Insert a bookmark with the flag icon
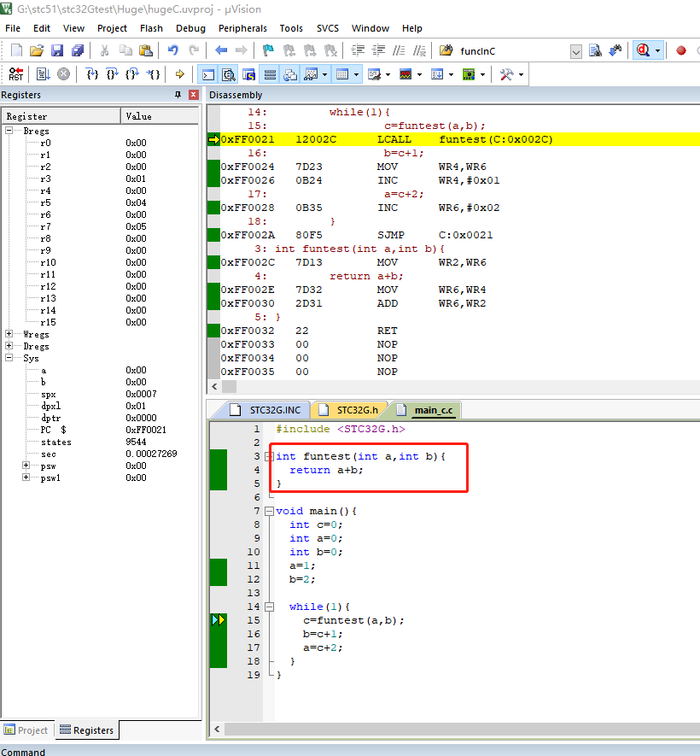700x756 pixels. [x=268, y=50]
